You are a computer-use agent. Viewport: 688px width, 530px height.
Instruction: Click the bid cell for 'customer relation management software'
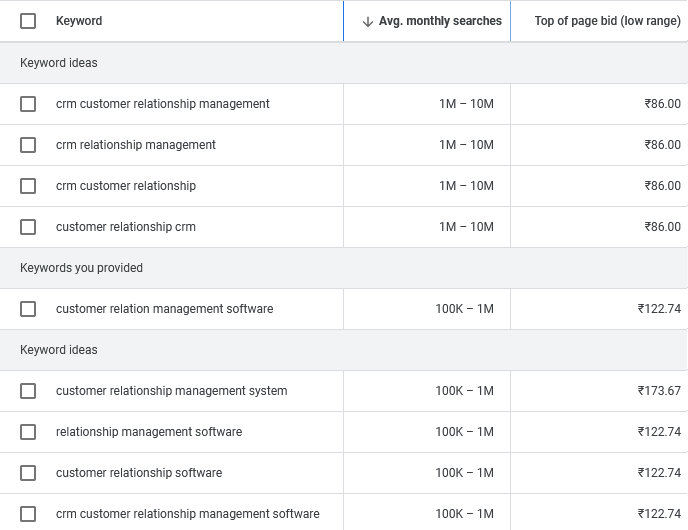[659, 309]
